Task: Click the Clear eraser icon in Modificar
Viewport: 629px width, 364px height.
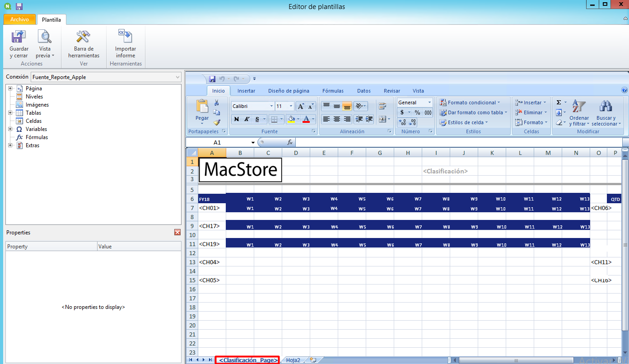Action: pos(559,122)
